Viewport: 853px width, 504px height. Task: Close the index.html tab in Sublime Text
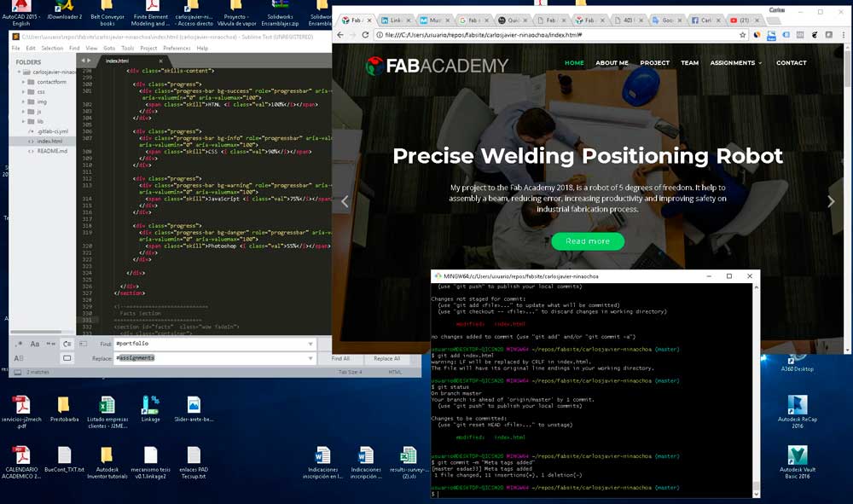point(160,61)
